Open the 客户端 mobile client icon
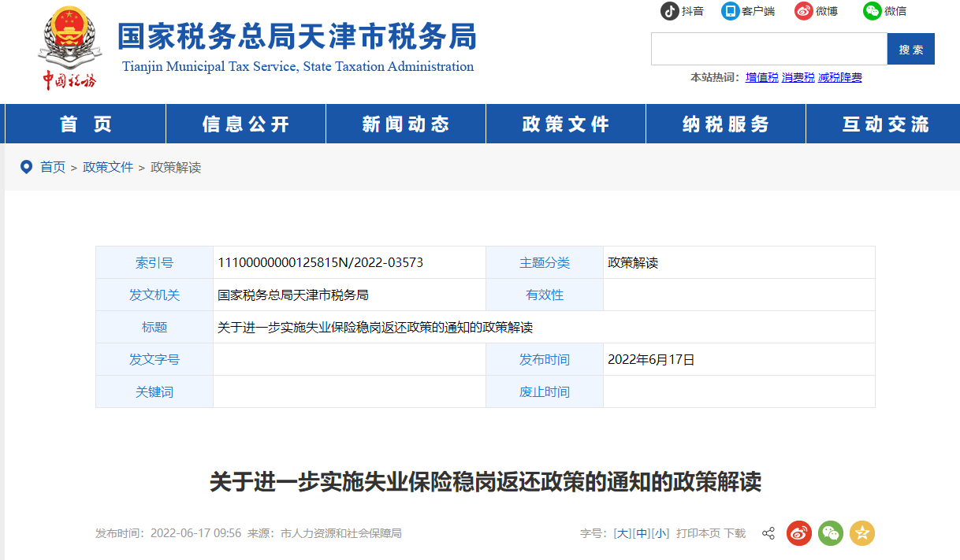 [731, 11]
